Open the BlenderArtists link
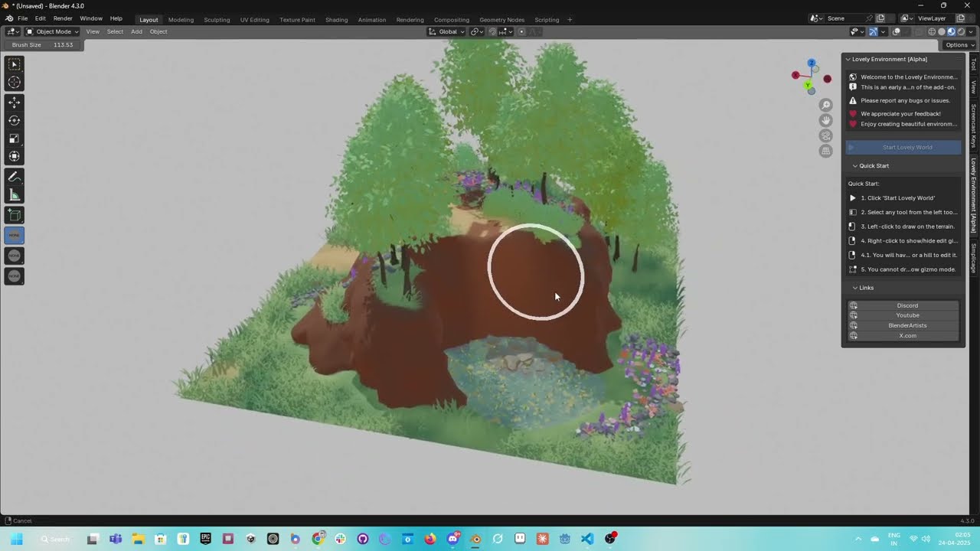Viewport: 980px width, 551px height. pyautogui.click(x=903, y=325)
